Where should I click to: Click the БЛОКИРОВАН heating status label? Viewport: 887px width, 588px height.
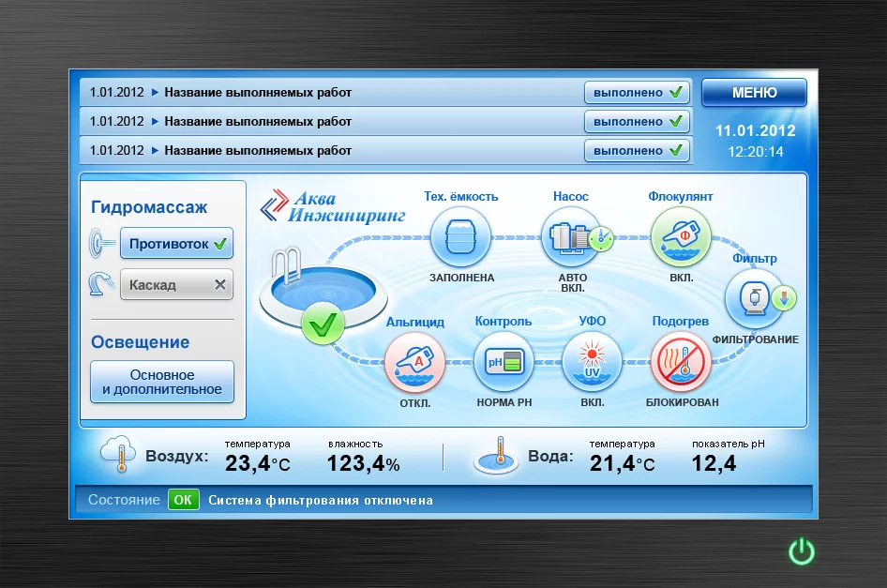[x=683, y=402]
